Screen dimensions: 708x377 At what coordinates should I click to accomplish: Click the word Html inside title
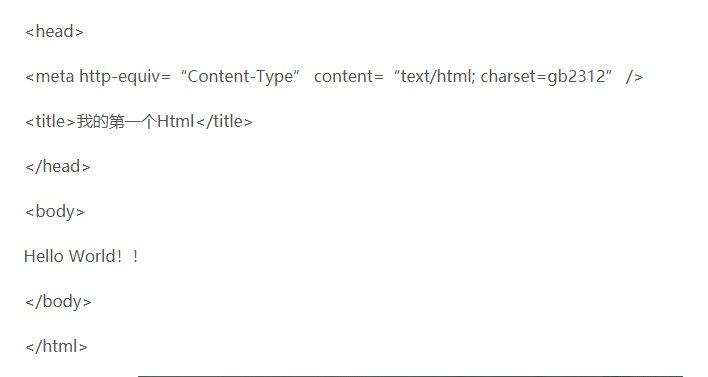click(176, 121)
